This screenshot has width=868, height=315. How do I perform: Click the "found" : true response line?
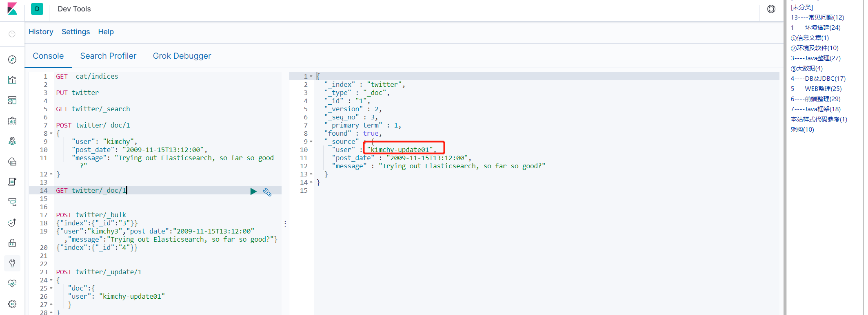coord(353,133)
